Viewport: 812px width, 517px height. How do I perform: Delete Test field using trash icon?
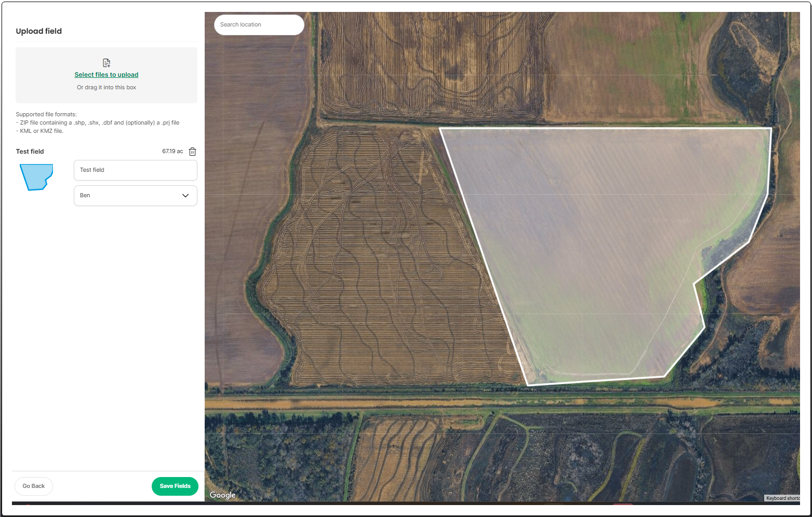192,152
